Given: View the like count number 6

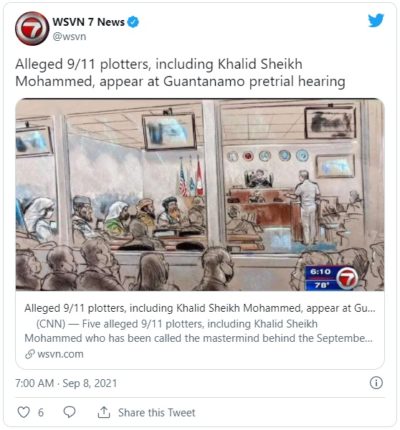Looking at the screenshot, I should [x=41, y=413].
